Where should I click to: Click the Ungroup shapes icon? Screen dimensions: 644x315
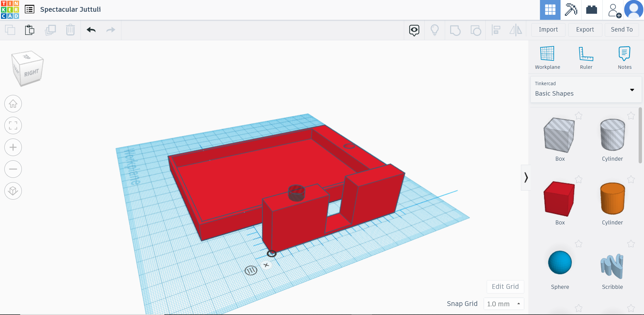click(x=476, y=30)
